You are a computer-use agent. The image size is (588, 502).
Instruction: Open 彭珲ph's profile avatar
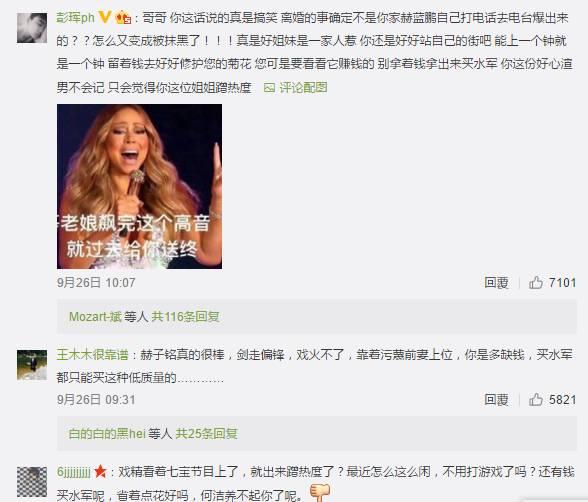pyautogui.click(x=32, y=28)
